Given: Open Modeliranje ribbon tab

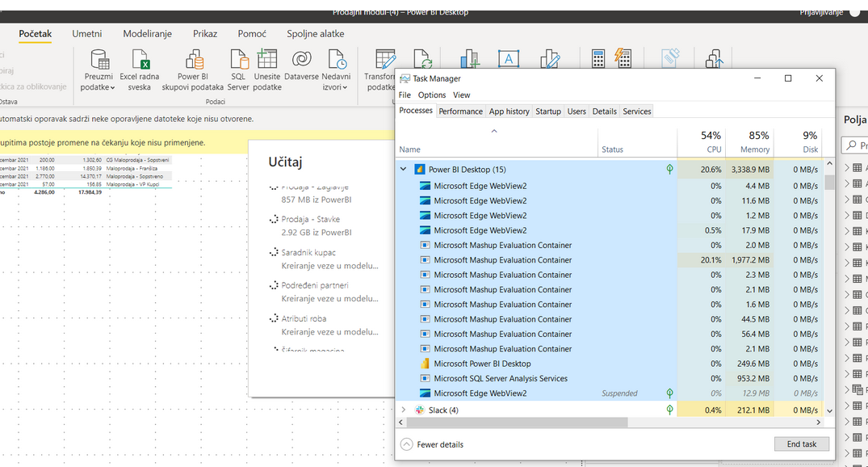Looking at the screenshot, I should pos(147,34).
